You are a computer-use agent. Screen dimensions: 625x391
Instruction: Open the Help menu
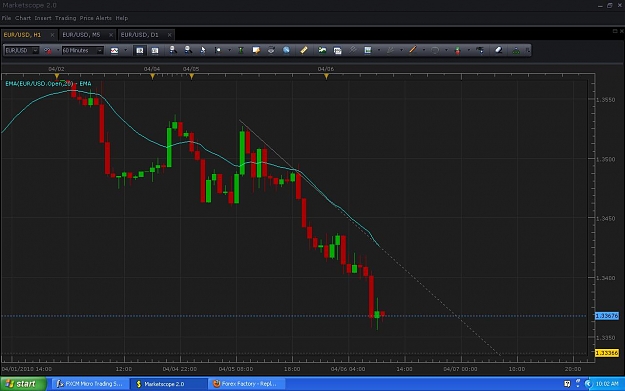pos(122,18)
